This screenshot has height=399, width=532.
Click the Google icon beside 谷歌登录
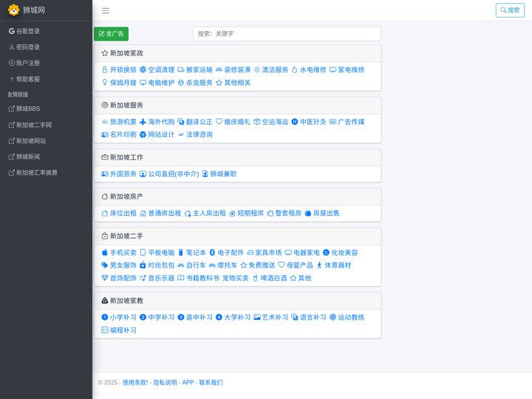click(12, 31)
